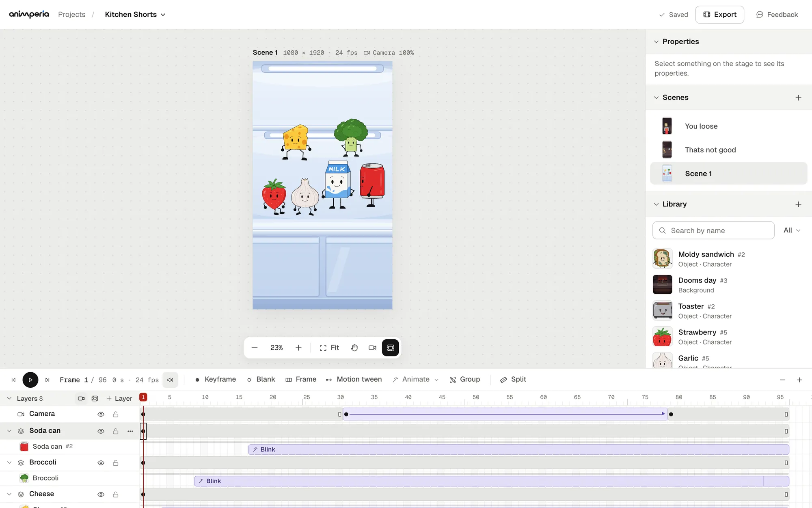This screenshot has width=812, height=508.
Task: Open the All library filter dropdown
Action: coord(792,230)
